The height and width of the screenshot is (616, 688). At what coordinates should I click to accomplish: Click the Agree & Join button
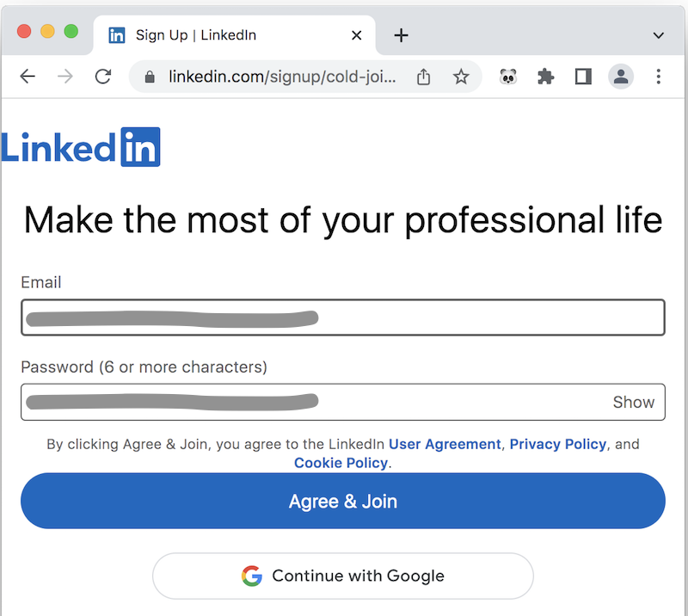(x=343, y=501)
